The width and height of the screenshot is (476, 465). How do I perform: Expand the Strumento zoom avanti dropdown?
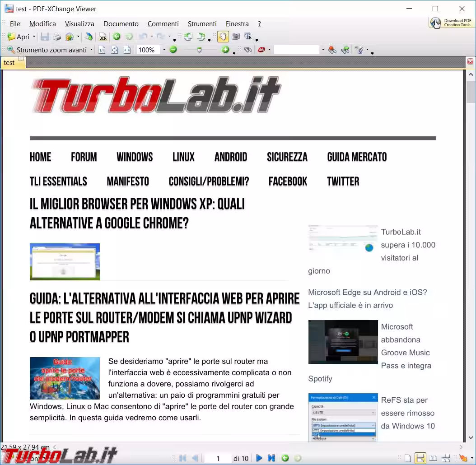coord(91,50)
